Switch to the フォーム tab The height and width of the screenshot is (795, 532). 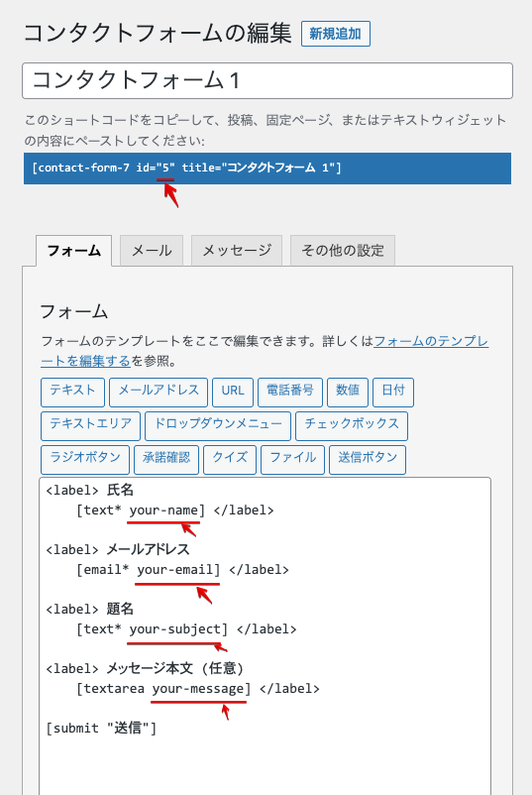pyautogui.click(x=74, y=251)
